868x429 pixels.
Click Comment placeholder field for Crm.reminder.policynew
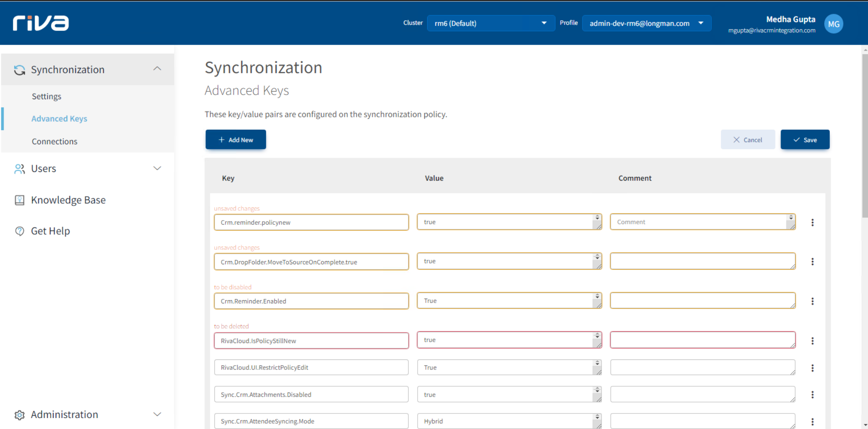703,222
